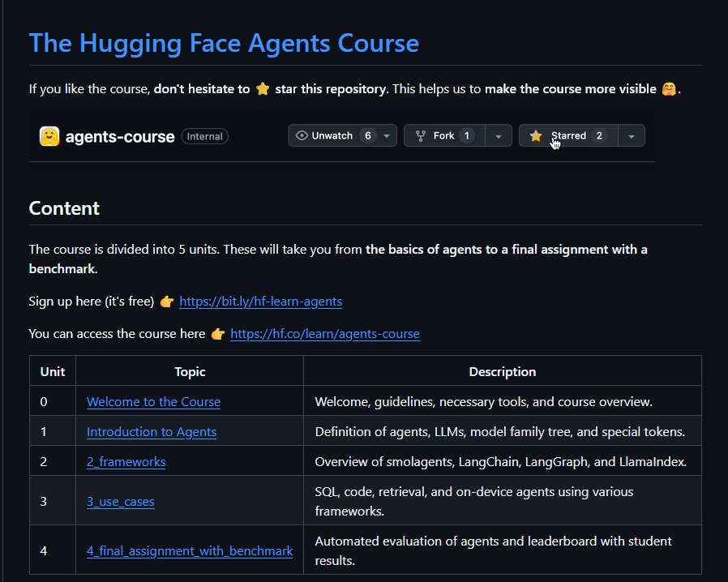Open the 4_final_assignment_with_benchmark link
This screenshot has width=728, height=582.
tap(190, 551)
